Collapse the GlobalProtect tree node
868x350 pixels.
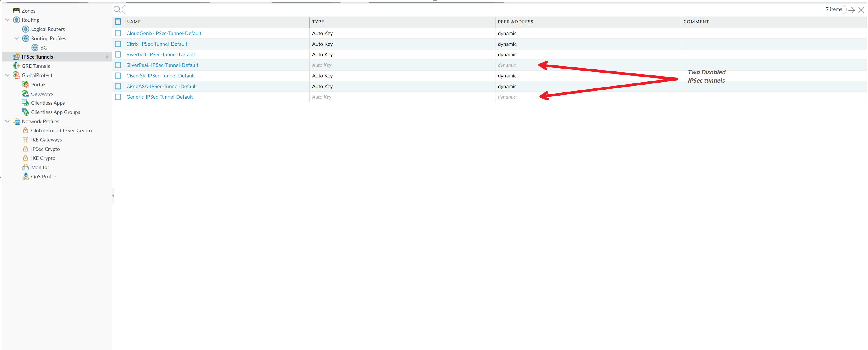tap(7, 75)
